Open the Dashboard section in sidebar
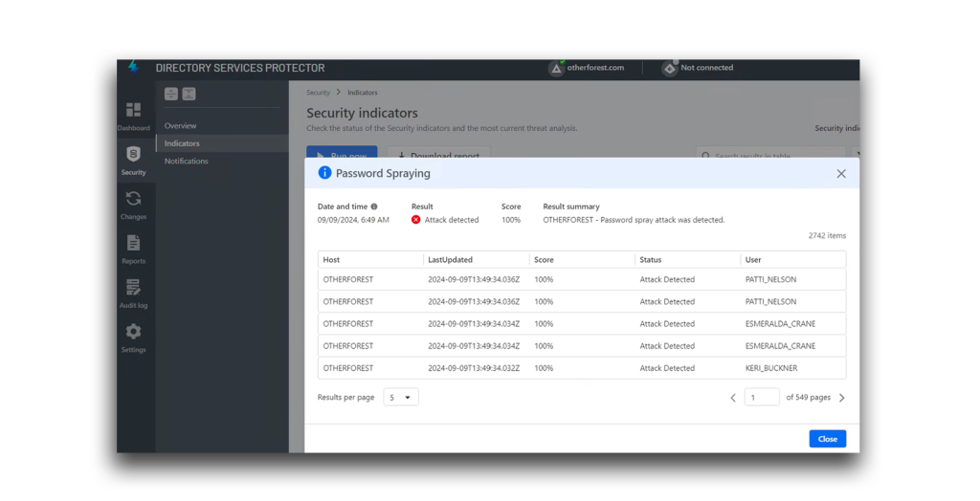 [133, 117]
